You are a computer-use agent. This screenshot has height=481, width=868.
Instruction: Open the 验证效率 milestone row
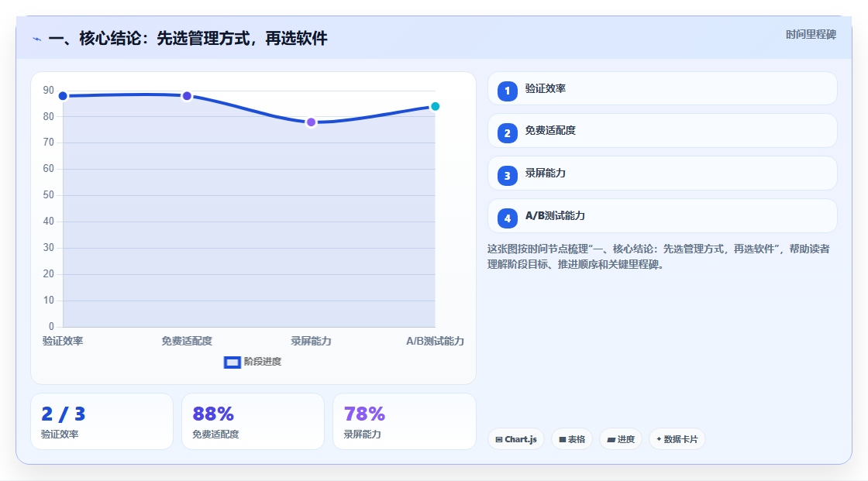(662, 88)
